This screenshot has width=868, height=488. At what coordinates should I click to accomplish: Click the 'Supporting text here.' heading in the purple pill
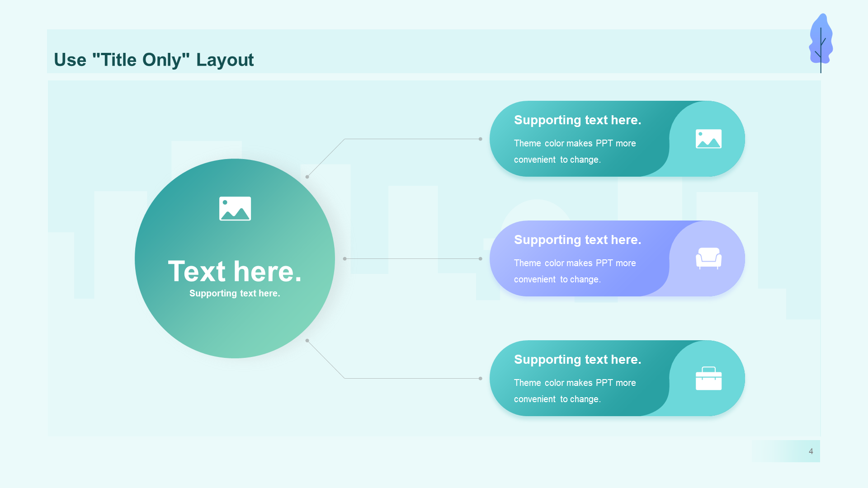coord(577,239)
